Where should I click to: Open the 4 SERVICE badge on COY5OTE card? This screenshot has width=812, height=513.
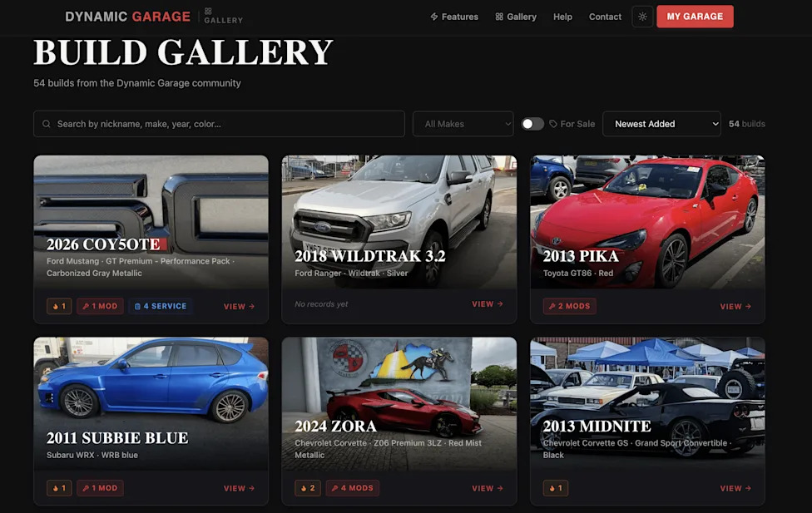click(x=161, y=306)
